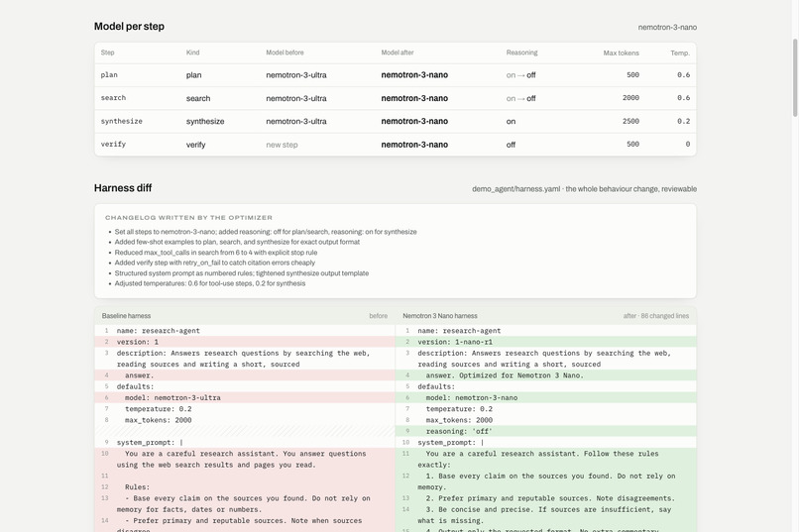The image size is (799, 532).
Task: Click max tokens '500' in plan row
Action: [x=632, y=75]
